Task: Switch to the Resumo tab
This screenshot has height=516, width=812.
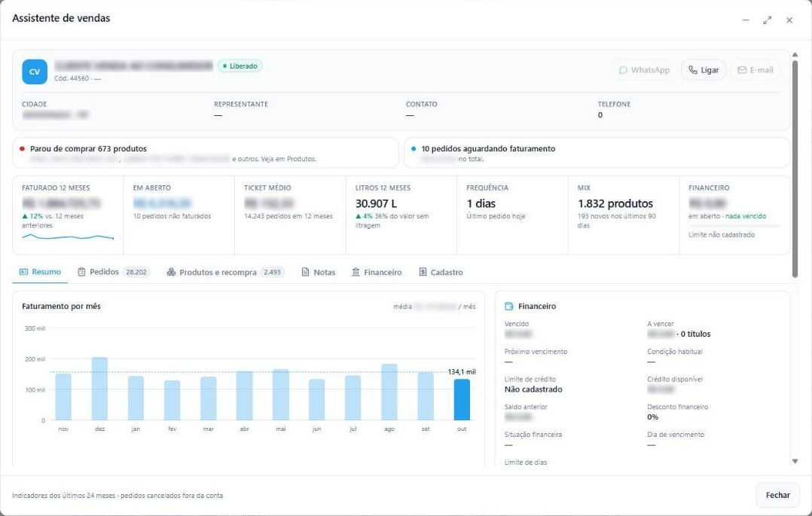Action: point(40,272)
